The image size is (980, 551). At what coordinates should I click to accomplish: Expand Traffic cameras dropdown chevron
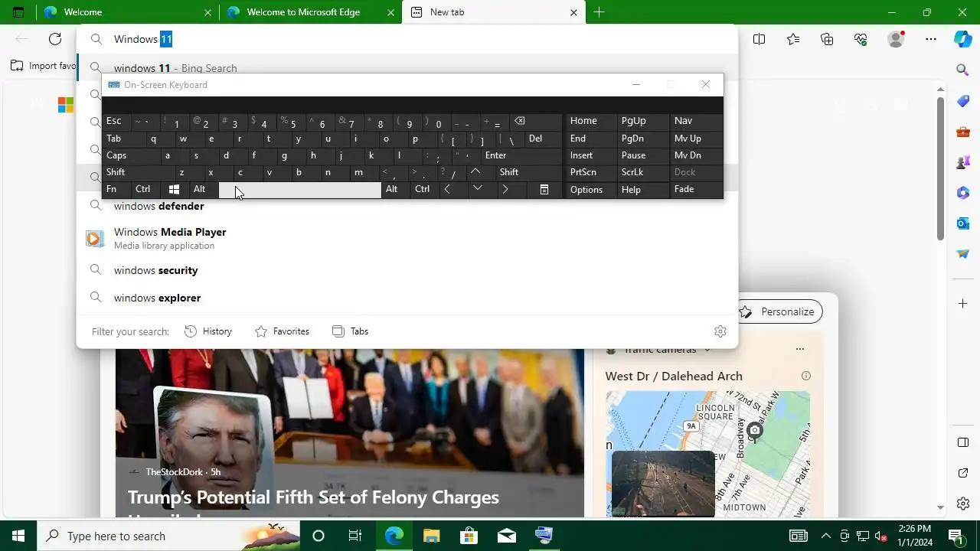[x=707, y=350]
